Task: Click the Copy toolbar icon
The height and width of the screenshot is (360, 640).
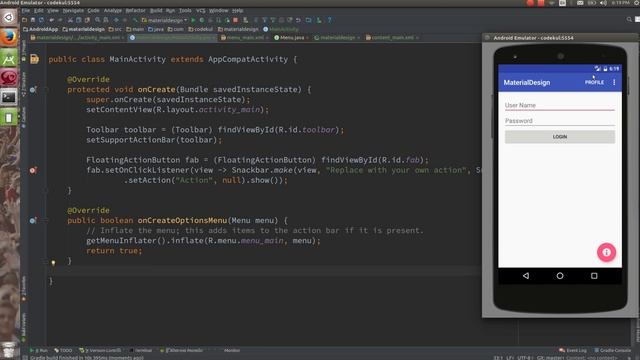Action: (x=78, y=20)
